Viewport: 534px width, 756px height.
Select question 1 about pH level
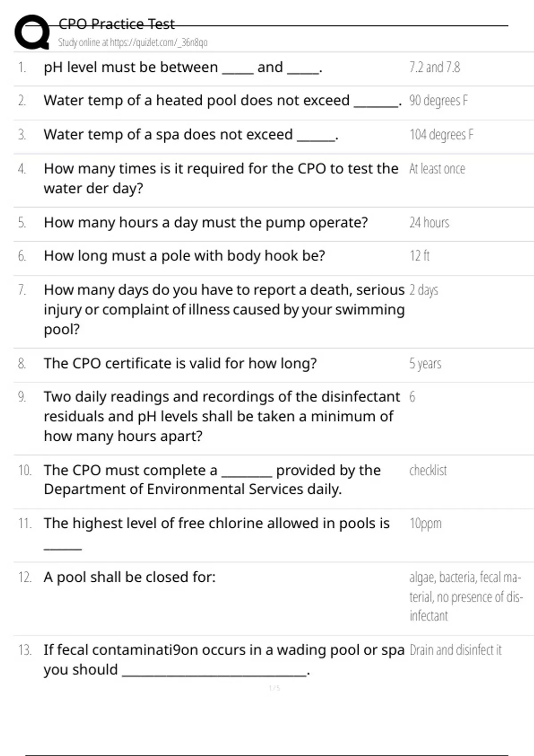tap(183, 67)
